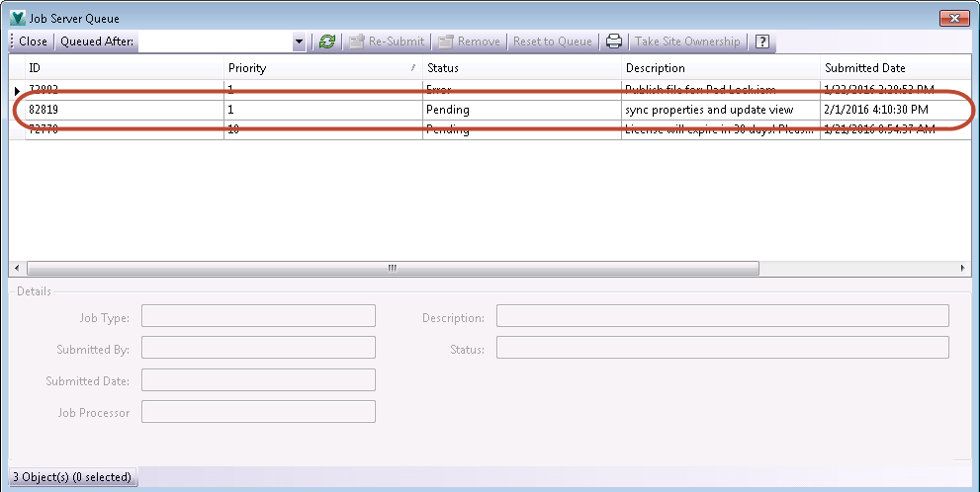Click the Re-Submit toolbar button
980x492 pixels.
coord(386,41)
